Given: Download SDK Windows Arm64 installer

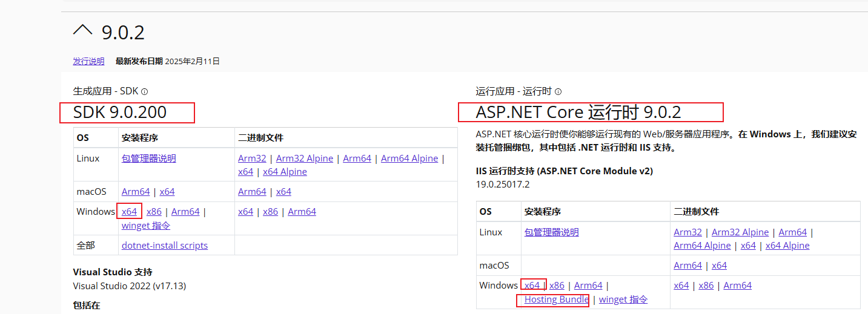Looking at the screenshot, I should click(x=185, y=211).
